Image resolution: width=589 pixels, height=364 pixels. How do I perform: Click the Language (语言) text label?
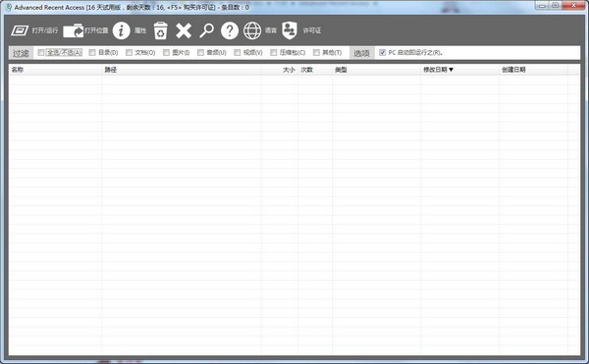click(x=271, y=30)
